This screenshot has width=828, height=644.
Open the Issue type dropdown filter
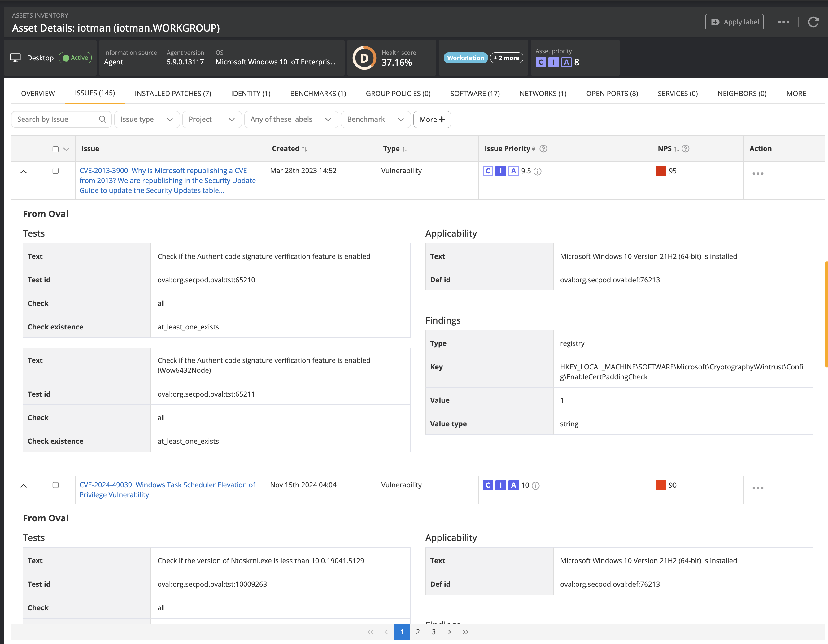(147, 120)
